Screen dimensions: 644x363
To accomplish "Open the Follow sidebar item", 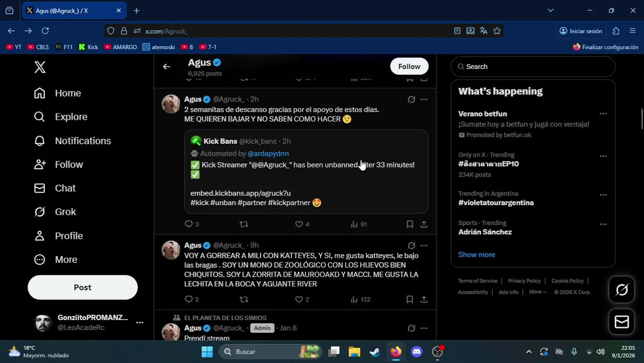I will click(58, 164).
